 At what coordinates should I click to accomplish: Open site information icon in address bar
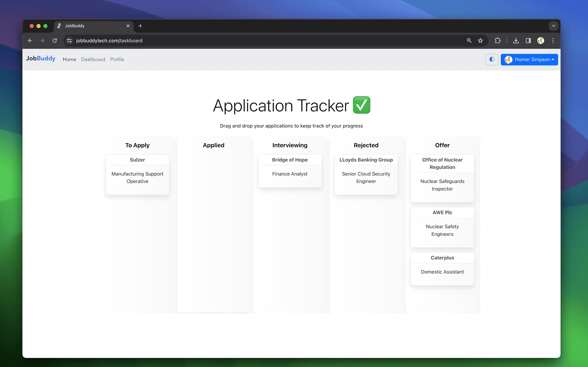coord(69,41)
